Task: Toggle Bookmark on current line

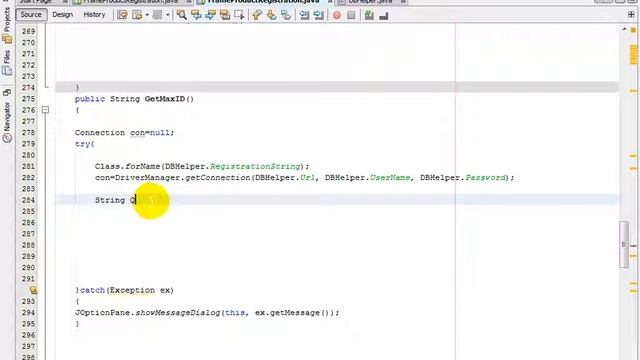Action: pyautogui.click(x=286, y=16)
